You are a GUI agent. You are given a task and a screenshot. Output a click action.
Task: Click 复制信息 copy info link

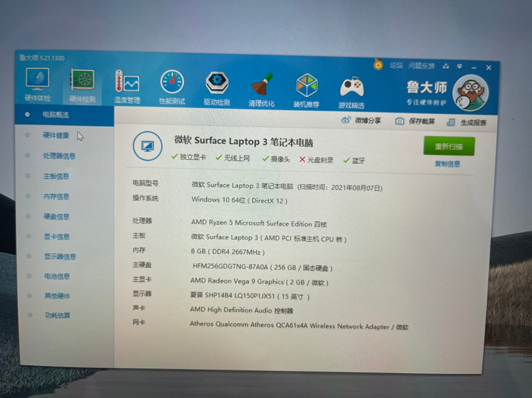pyautogui.click(x=447, y=164)
